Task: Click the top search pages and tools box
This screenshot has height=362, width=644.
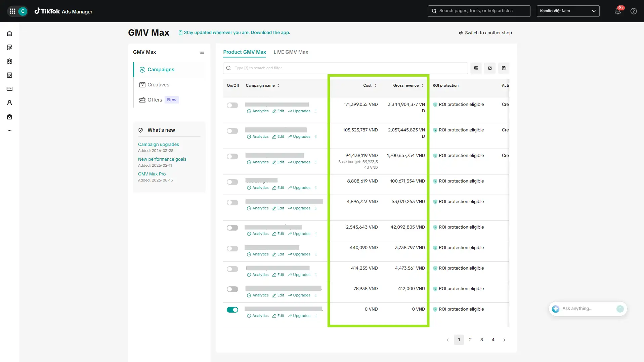Action: coord(479,11)
